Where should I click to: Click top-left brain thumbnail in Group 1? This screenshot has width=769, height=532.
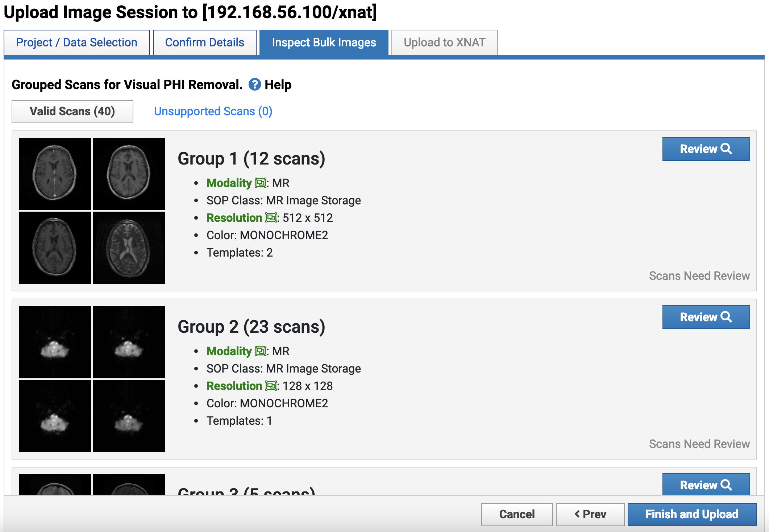tap(55, 174)
